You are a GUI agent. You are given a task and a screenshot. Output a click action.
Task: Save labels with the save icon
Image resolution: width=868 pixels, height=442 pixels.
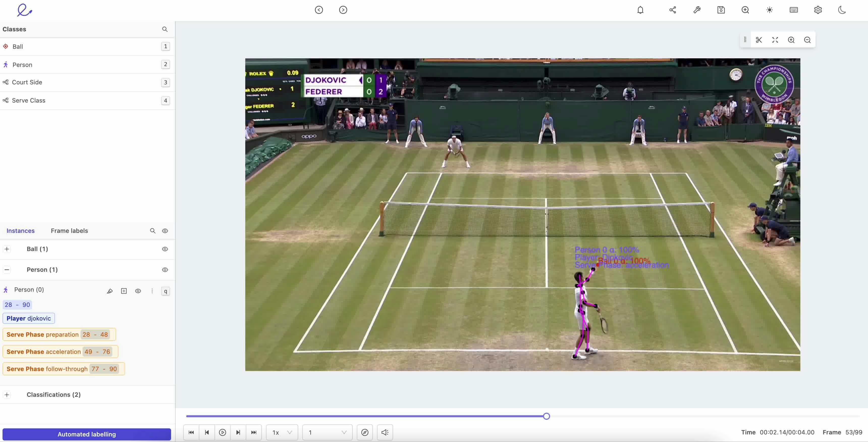[721, 10]
